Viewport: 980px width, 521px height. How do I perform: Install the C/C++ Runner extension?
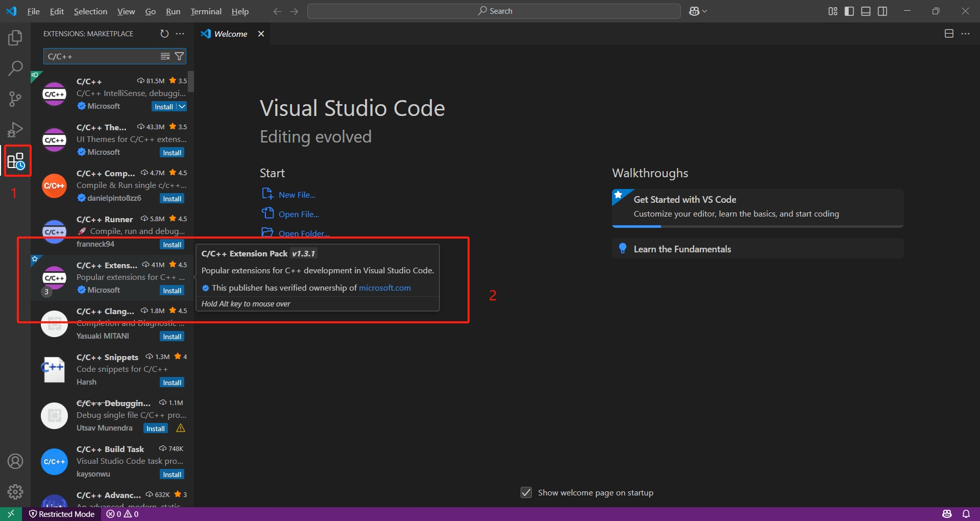(172, 245)
